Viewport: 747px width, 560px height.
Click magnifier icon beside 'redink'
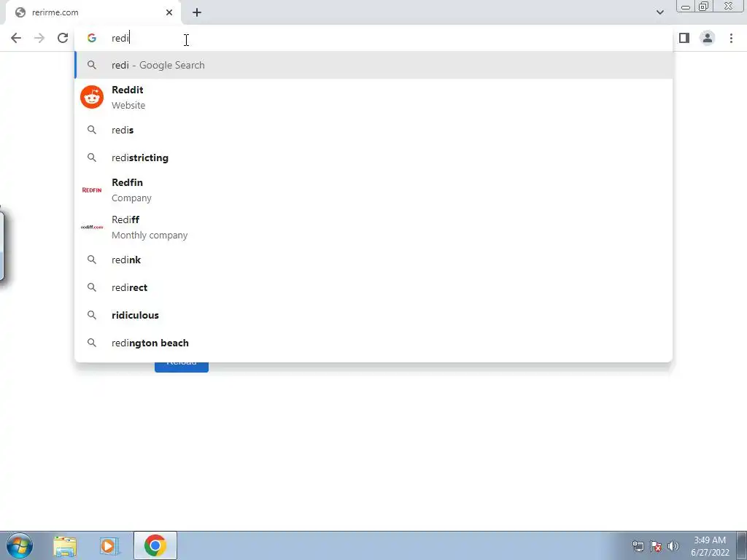point(92,260)
